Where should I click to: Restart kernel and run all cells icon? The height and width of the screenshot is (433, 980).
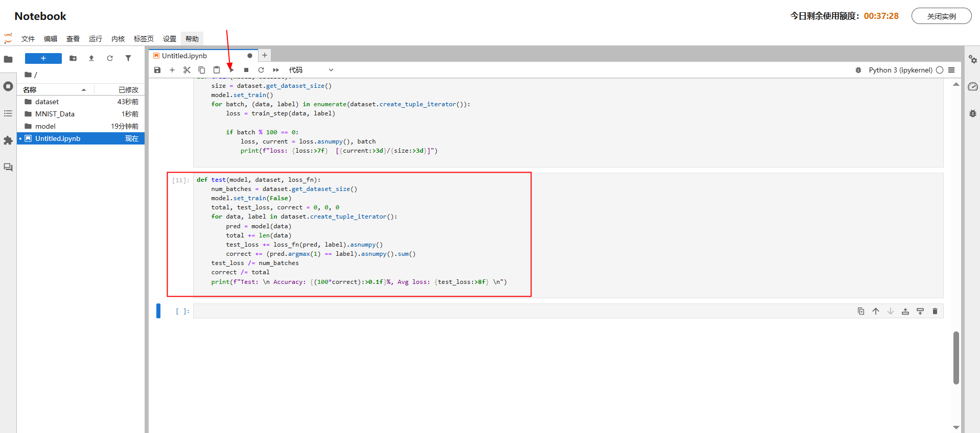click(276, 70)
